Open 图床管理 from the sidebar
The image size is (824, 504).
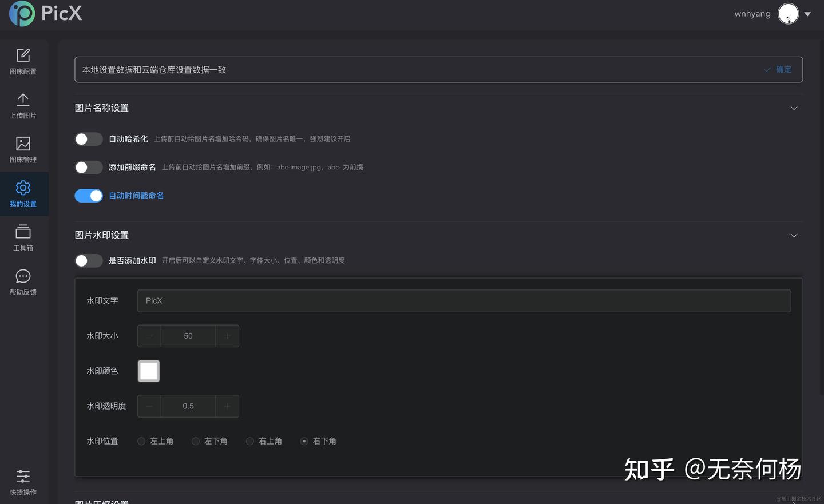coord(23,149)
